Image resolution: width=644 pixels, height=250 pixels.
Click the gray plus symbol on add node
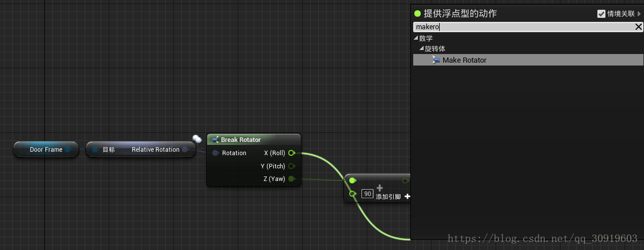379,188
